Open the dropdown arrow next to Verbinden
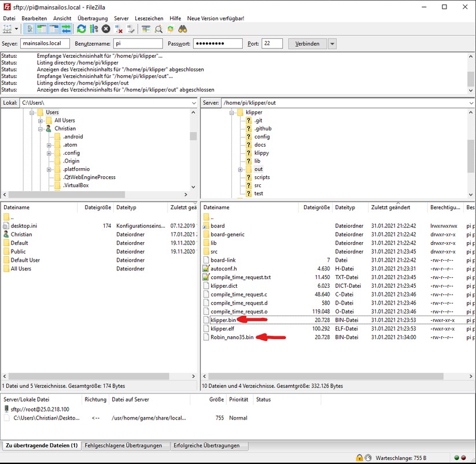Viewport: 476px width, 464px height. [332, 44]
